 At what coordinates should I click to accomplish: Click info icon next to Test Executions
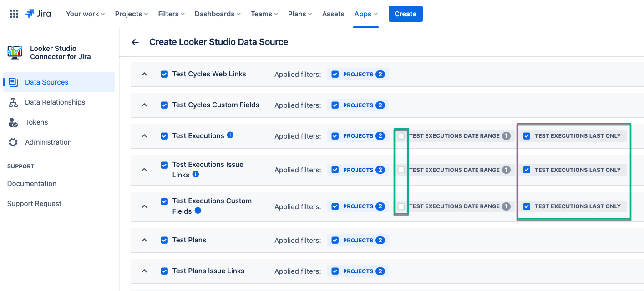pos(230,135)
